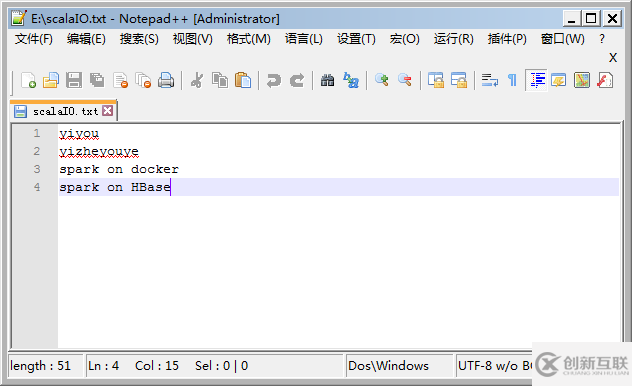Open the 编辑(E) menu
Screen dimensions: 632x386
coord(86,39)
